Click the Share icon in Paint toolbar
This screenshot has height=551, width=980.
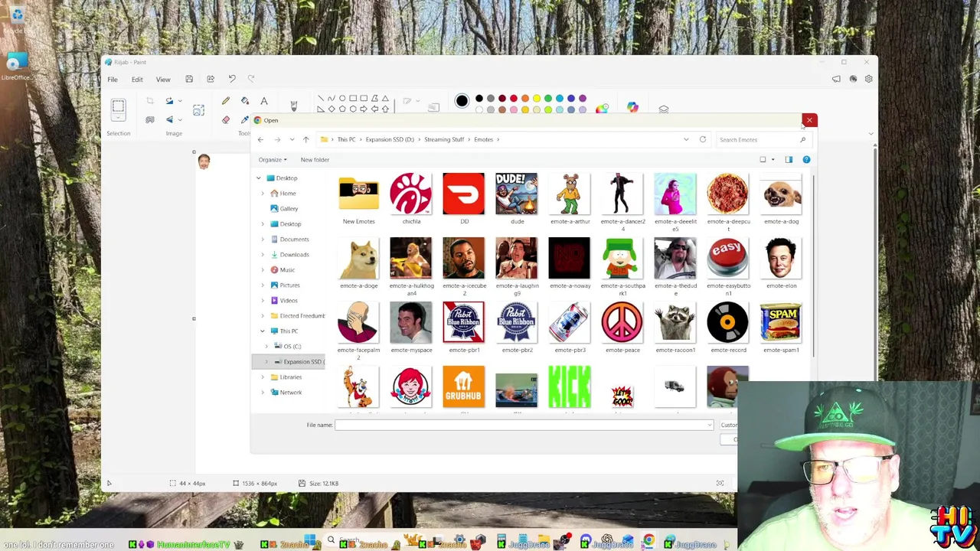[211, 79]
